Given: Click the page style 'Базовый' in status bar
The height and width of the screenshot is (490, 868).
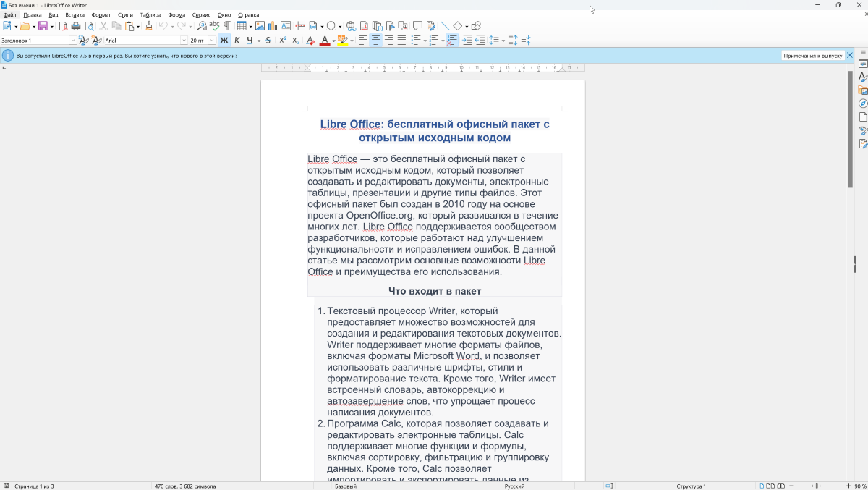Looking at the screenshot, I should 345,486.
